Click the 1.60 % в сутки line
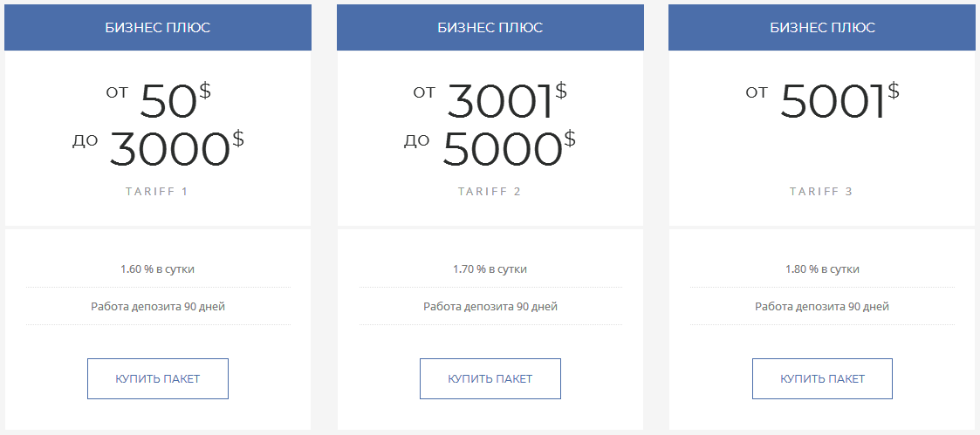 [157, 269]
